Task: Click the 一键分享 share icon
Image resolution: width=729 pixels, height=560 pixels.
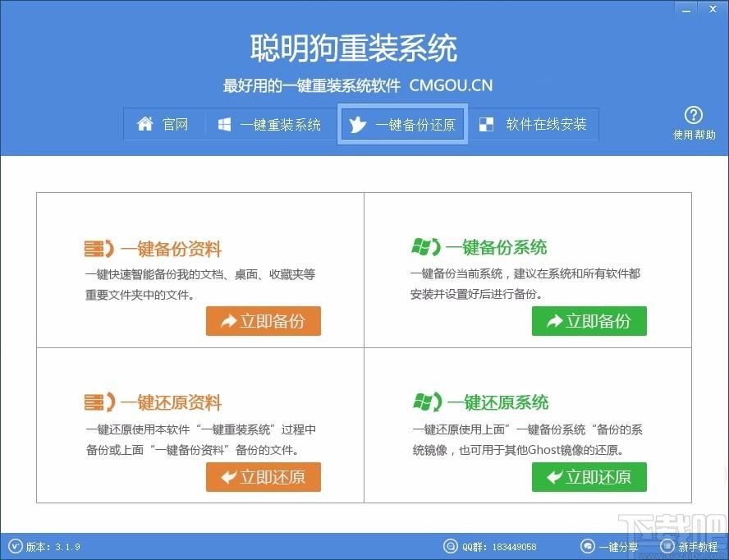Action: tap(587, 546)
